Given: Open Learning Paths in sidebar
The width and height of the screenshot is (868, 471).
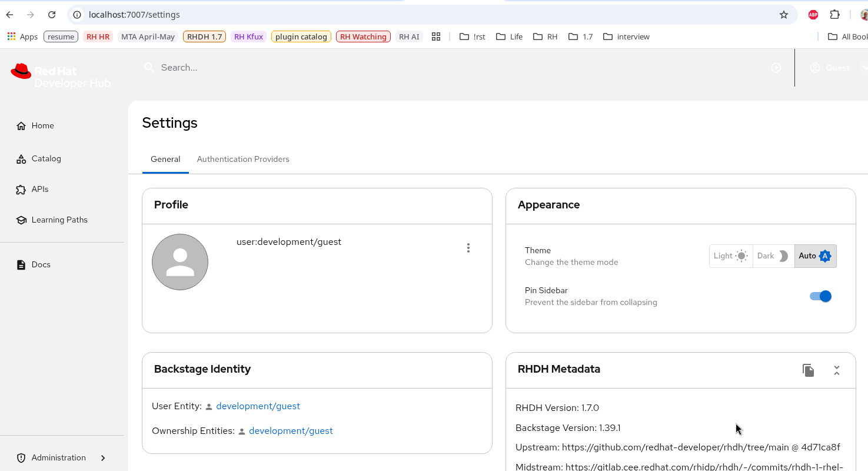Looking at the screenshot, I should (x=59, y=220).
